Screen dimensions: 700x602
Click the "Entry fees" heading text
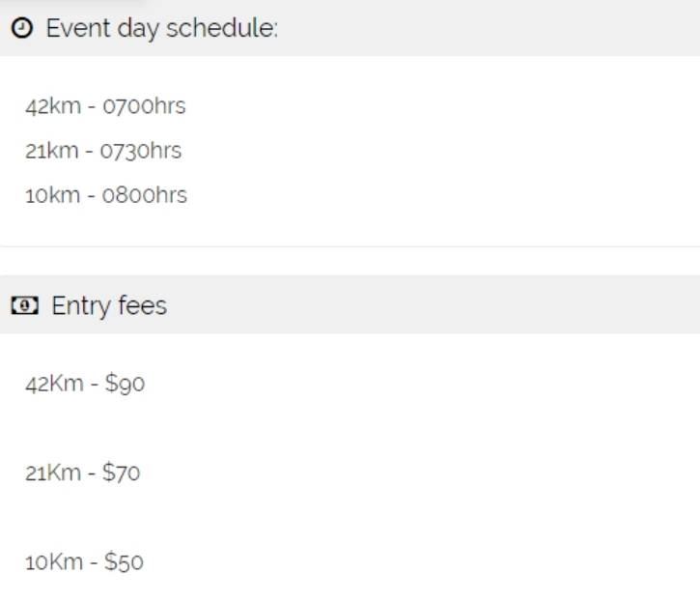pos(109,306)
